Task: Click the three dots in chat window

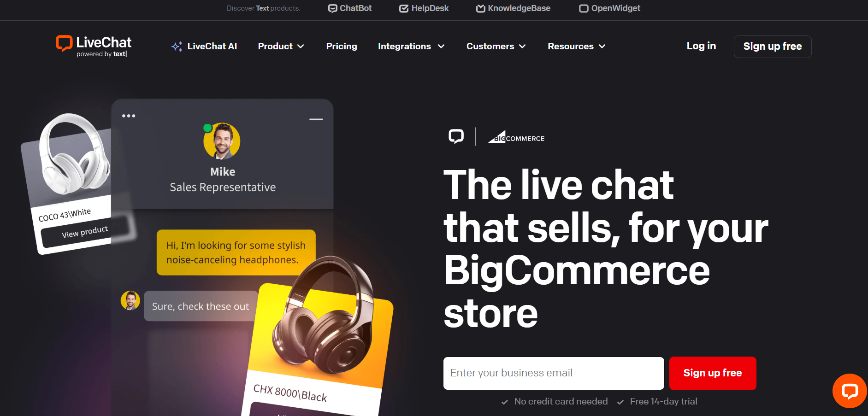Action: tap(129, 116)
